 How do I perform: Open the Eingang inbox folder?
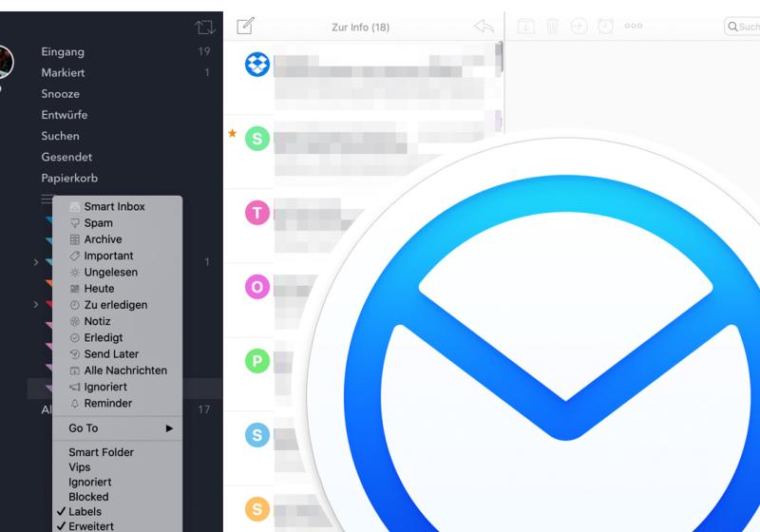click(x=63, y=52)
